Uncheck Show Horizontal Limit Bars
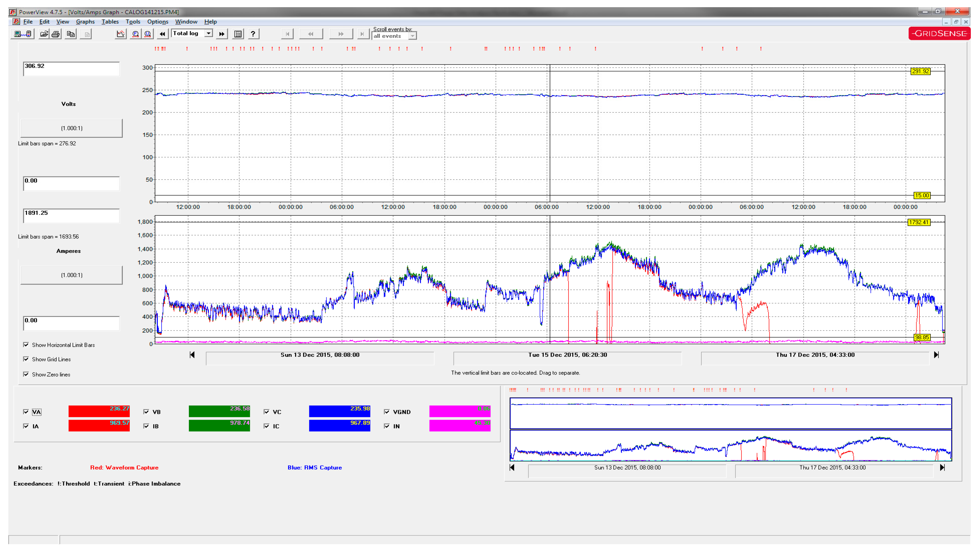 coord(26,344)
